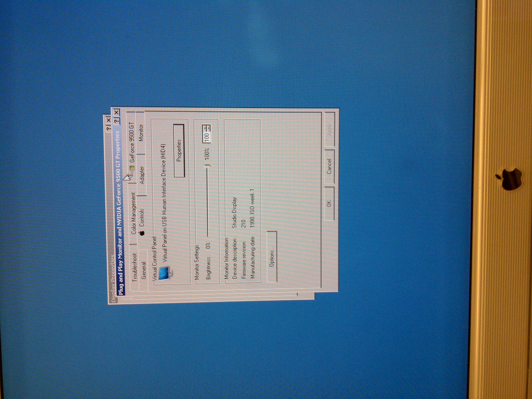Switch to the Troubleshoot tab
Viewport: 532px width, 399px height.
(x=134, y=267)
